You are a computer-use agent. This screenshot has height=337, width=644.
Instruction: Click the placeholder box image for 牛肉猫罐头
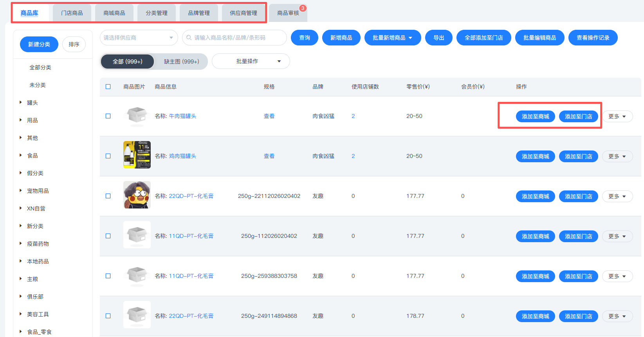click(x=137, y=116)
